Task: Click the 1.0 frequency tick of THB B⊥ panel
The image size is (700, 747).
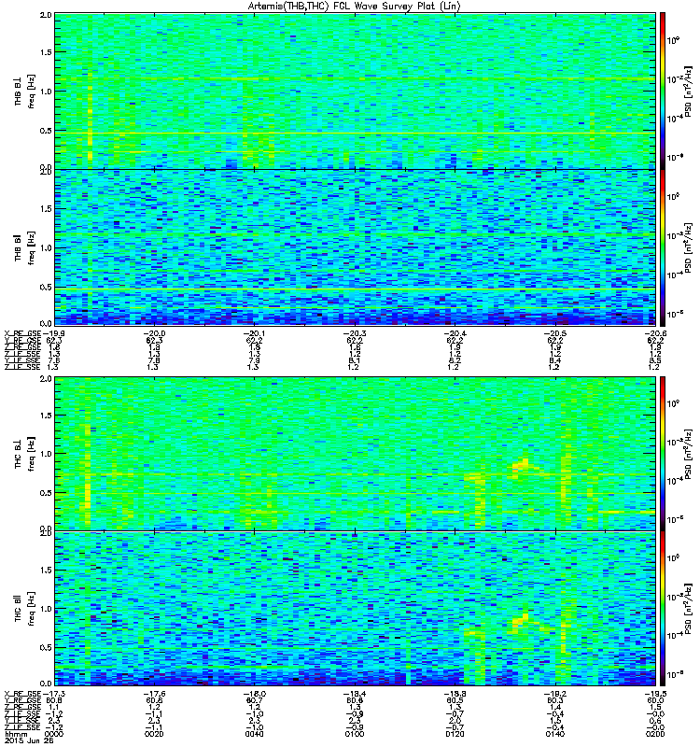Action: [x=46, y=92]
